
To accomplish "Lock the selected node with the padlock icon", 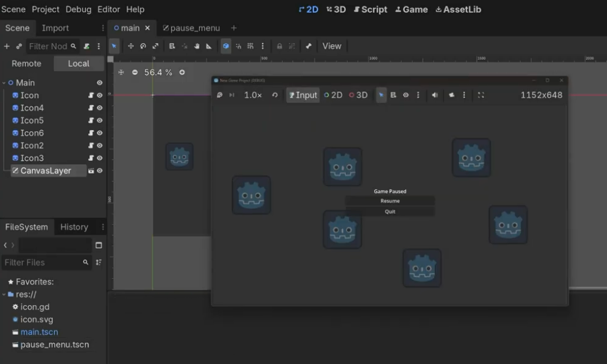I will tap(279, 46).
